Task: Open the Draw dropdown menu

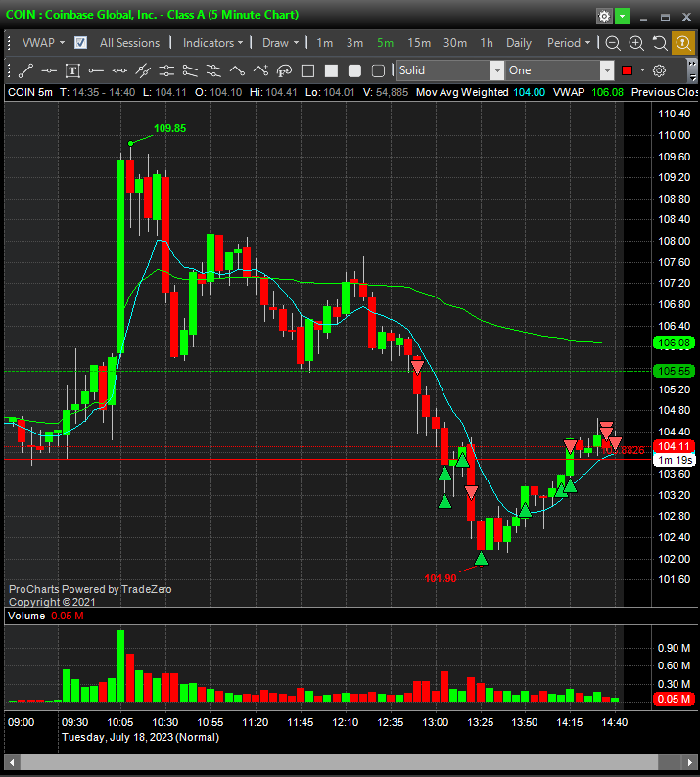Action: click(281, 43)
